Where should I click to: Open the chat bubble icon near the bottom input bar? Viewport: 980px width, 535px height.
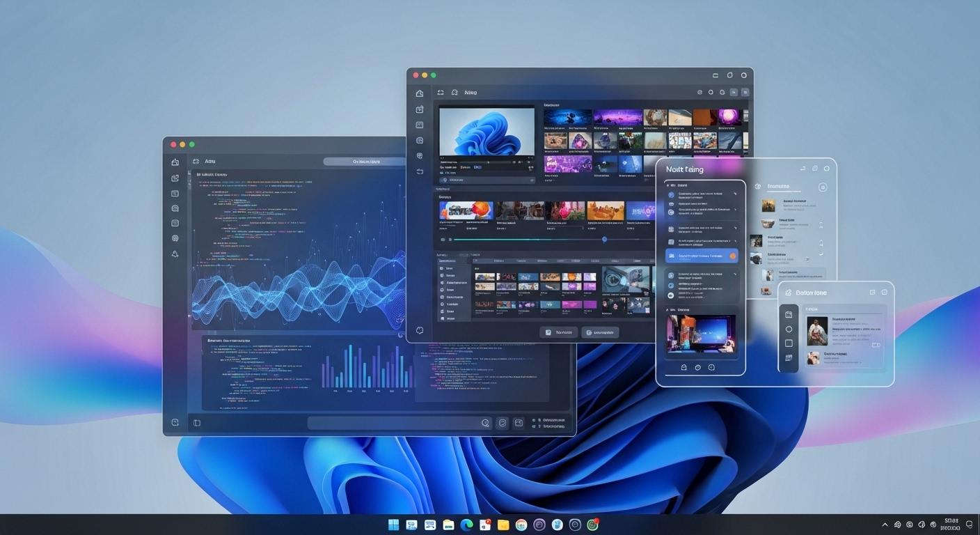click(503, 423)
